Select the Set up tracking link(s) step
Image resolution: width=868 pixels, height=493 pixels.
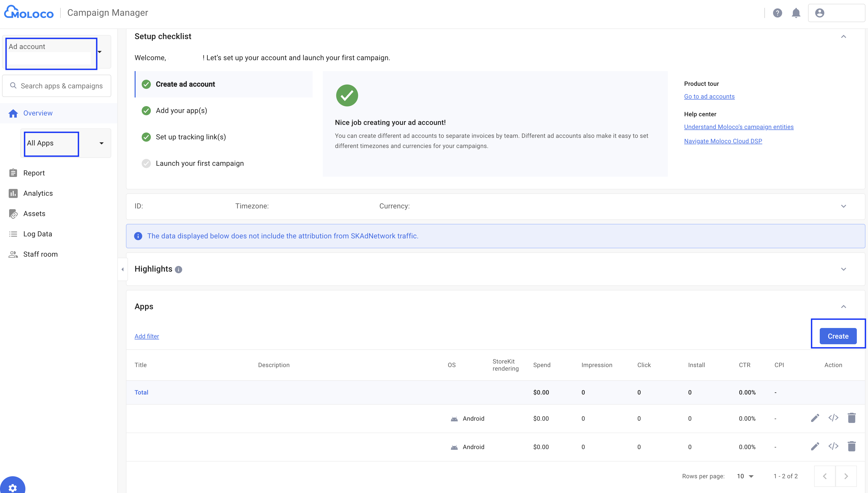coord(191,137)
